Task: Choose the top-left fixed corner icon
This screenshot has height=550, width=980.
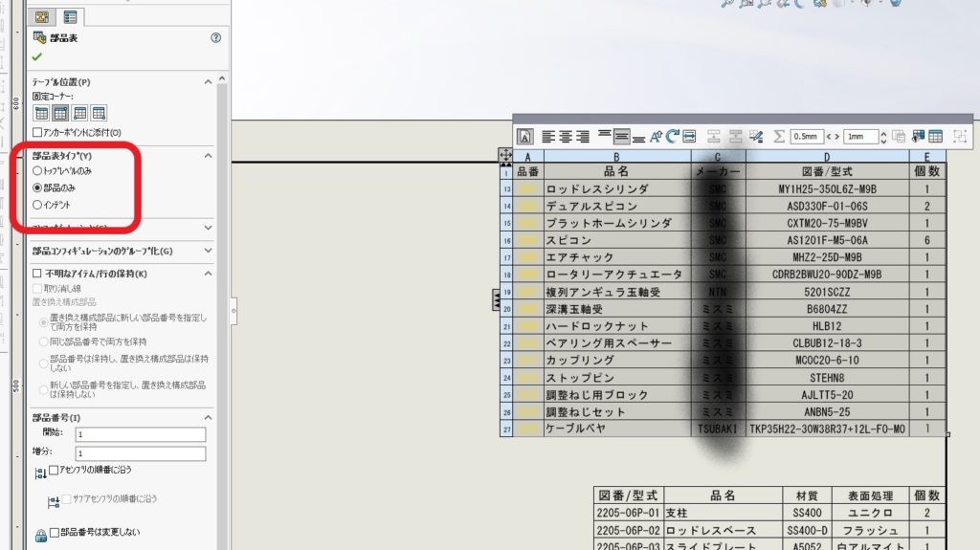Action: click(x=41, y=113)
